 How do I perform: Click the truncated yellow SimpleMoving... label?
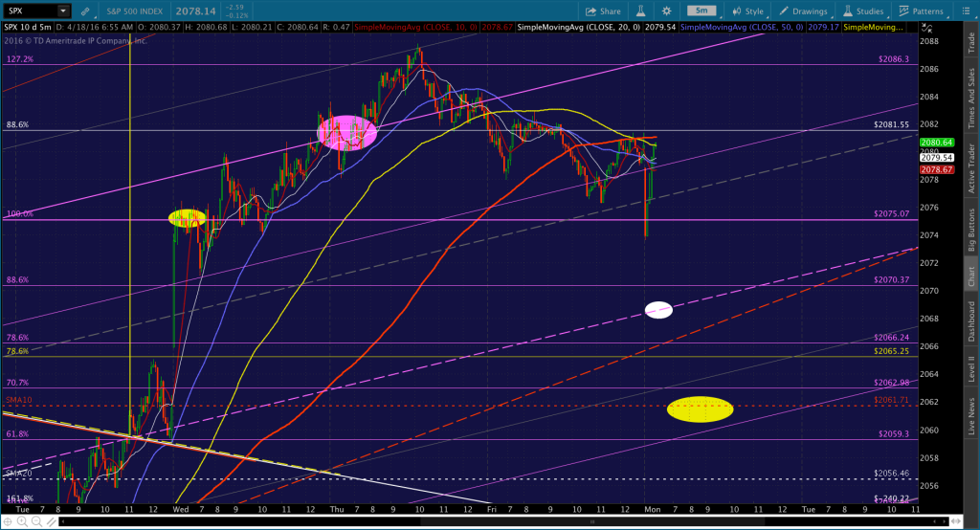pyautogui.click(x=874, y=28)
